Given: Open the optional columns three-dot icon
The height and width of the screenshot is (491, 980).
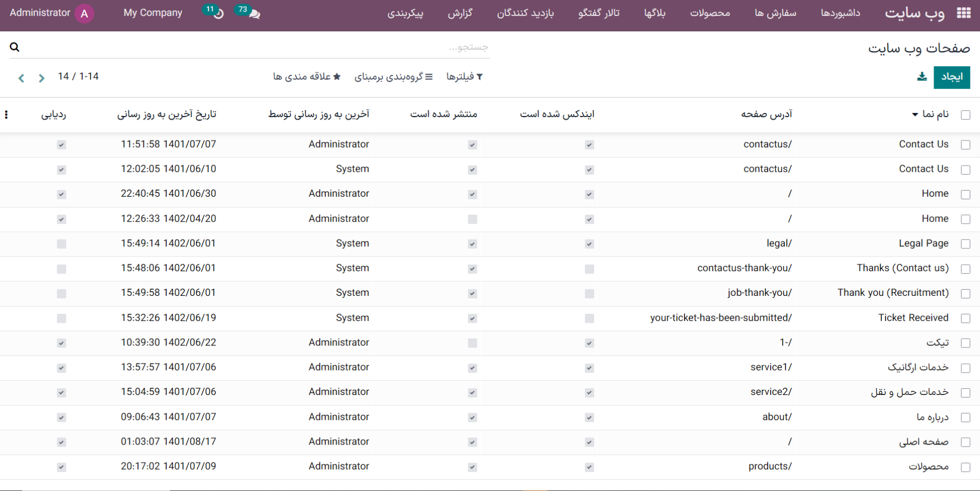Looking at the screenshot, I should pos(6,114).
